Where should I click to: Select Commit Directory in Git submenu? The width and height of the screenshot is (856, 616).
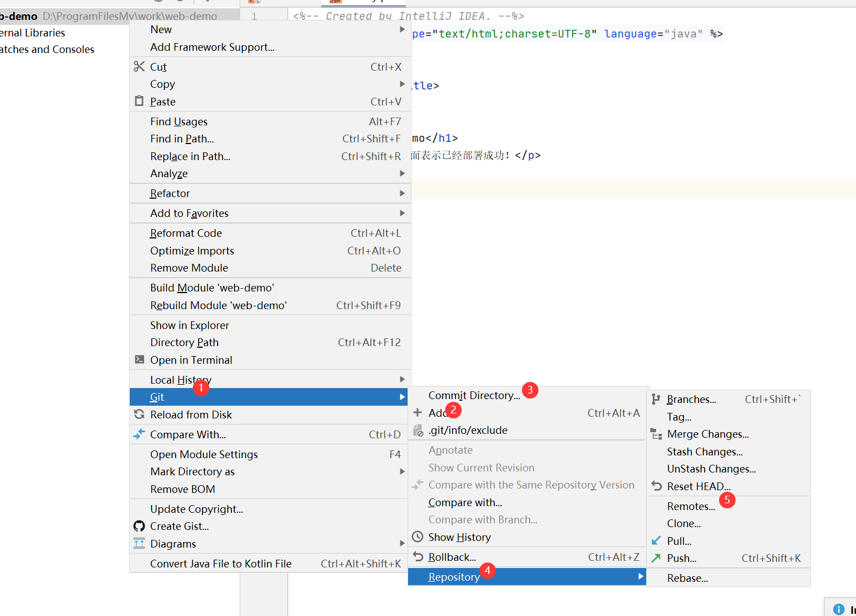coord(527,395)
